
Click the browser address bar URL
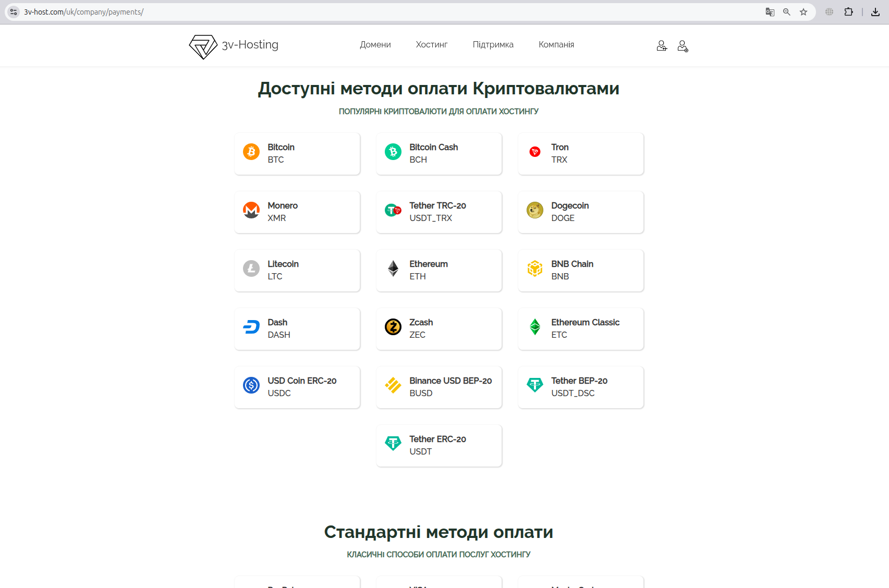click(83, 12)
